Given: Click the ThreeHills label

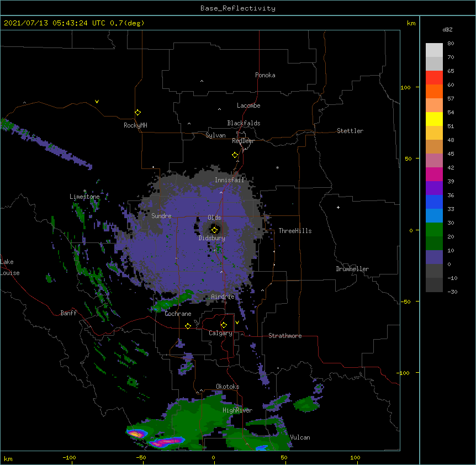Looking at the screenshot, I should (295, 231).
